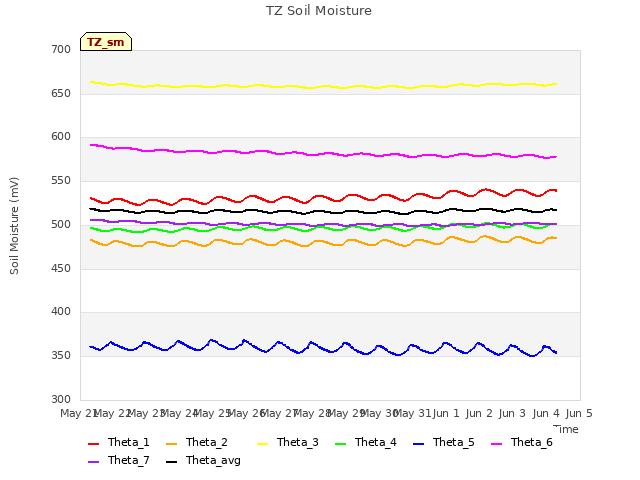Select the purple Theta_7 legend swatch
Screen dimensions: 640x480
point(93,462)
